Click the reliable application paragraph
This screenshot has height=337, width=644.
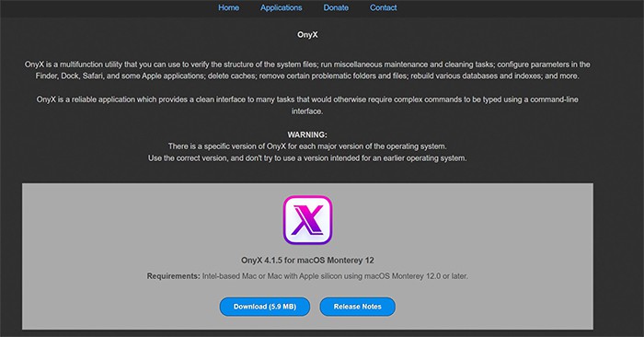coord(307,105)
